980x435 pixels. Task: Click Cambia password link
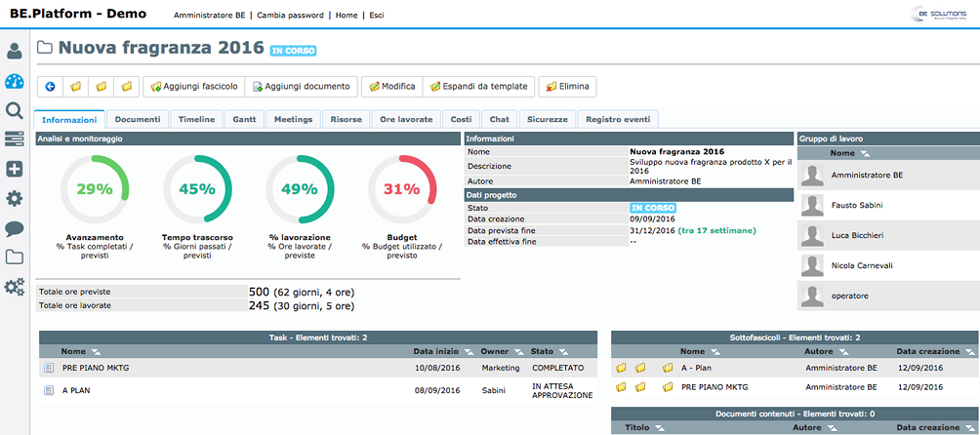(290, 15)
